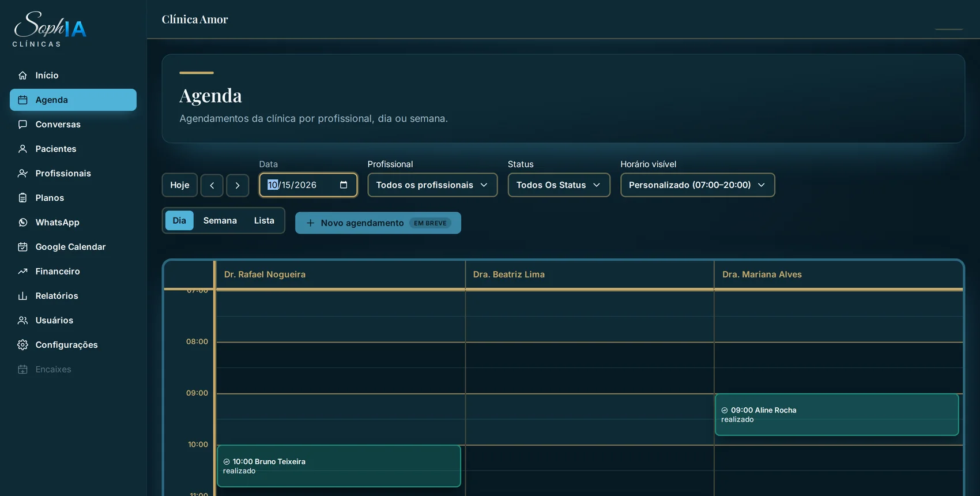Click the Conversas chat bubble icon
980x496 pixels.
(22, 125)
